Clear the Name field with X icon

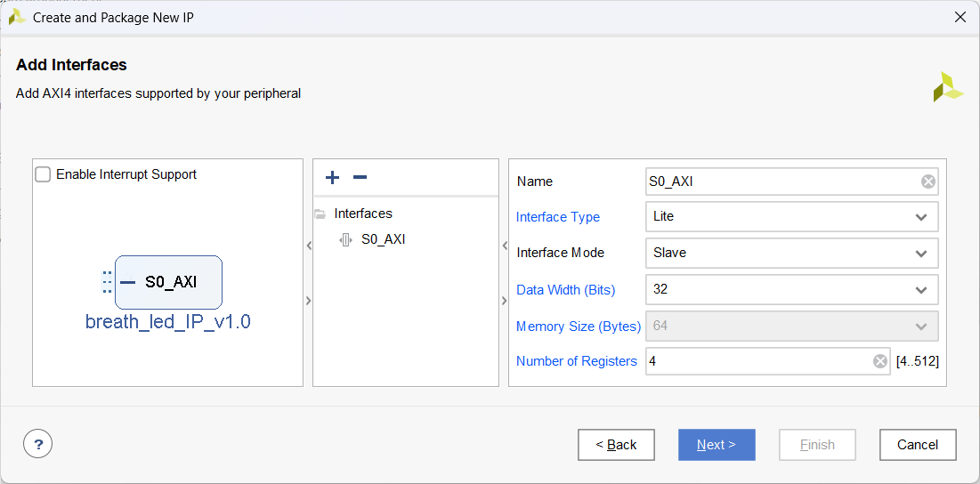928,181
